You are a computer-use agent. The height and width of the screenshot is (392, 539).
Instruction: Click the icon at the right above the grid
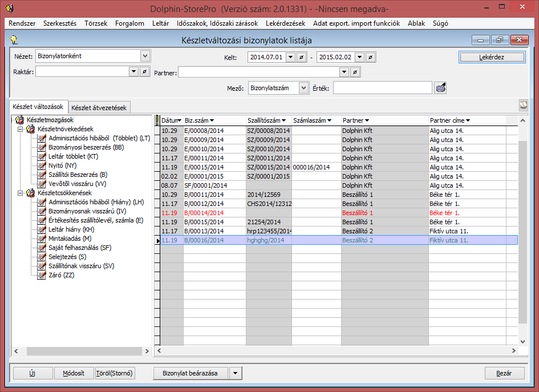[x=523, y=105]
